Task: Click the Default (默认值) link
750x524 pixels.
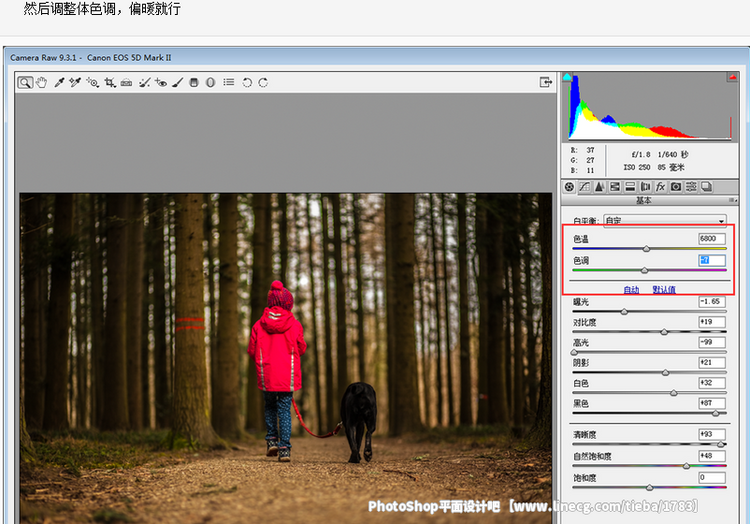Action: 664,289
